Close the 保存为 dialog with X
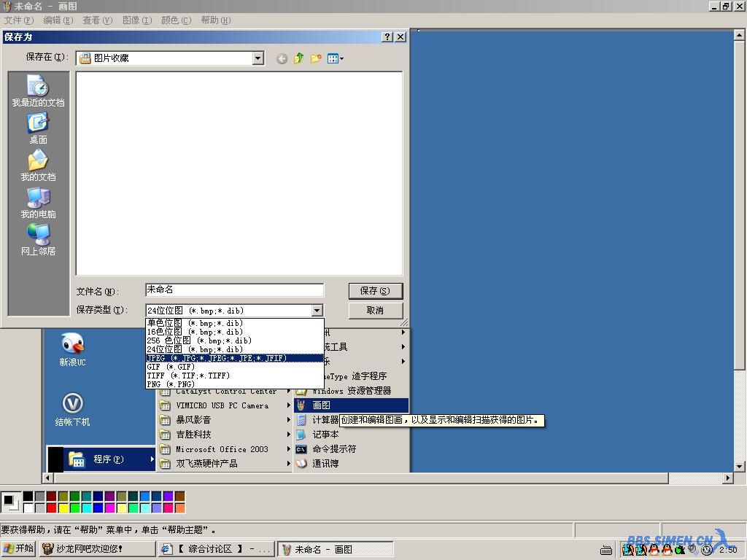The width and height of the screenshot is (747, 560). tap(400, 36)
